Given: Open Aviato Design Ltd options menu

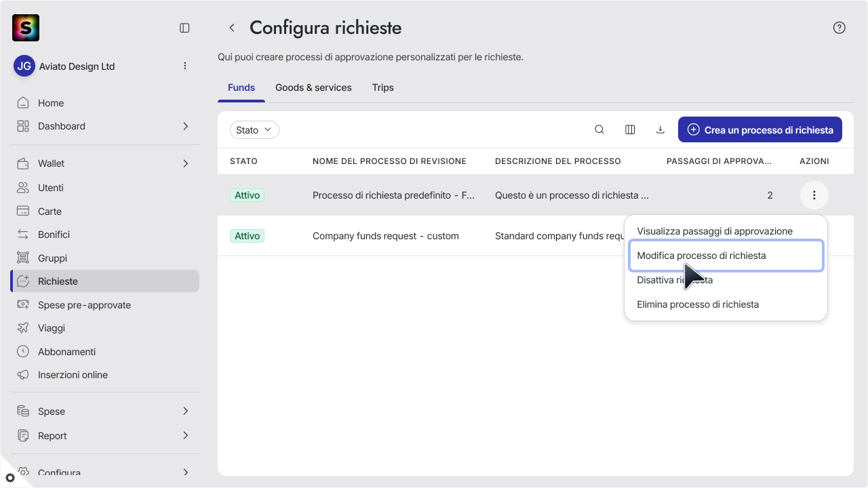Looking at the screenshot, I should click(x=185, y=66).
